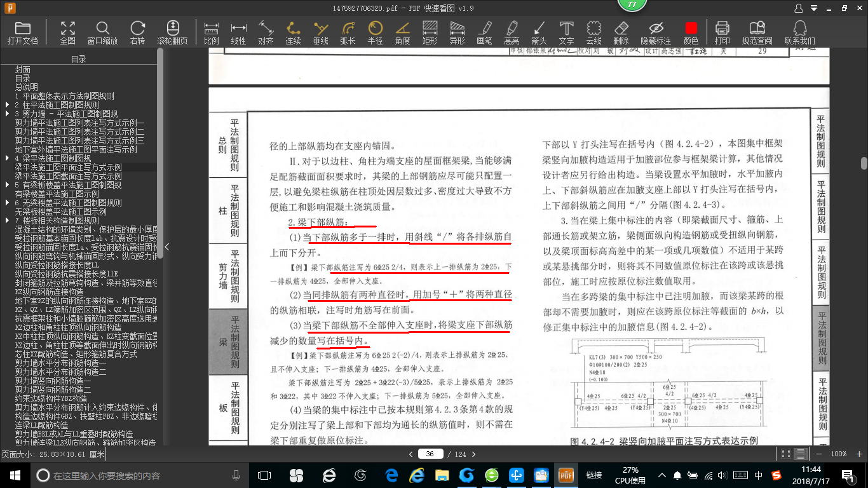Expand '2 柱平法施工图制图规则' bookmark
Image resolution: width=868 pixels, height=488 pixels.
click(x=7, y=105)
